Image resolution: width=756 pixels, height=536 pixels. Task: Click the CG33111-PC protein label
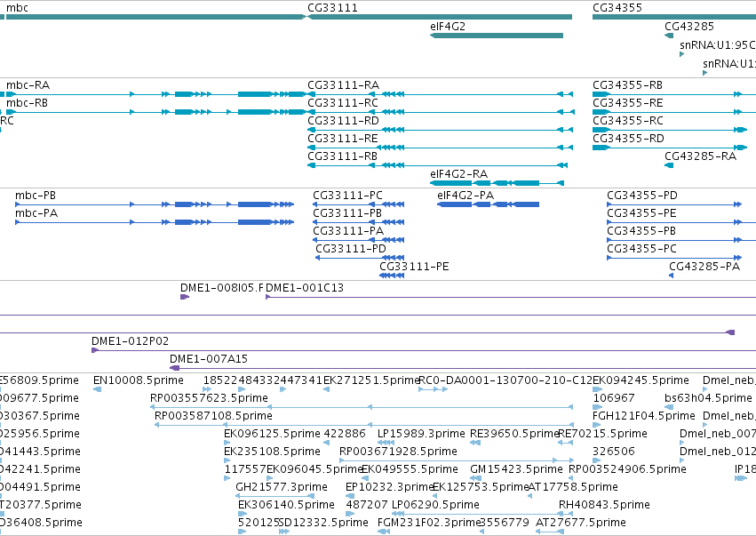pos(347,196)
